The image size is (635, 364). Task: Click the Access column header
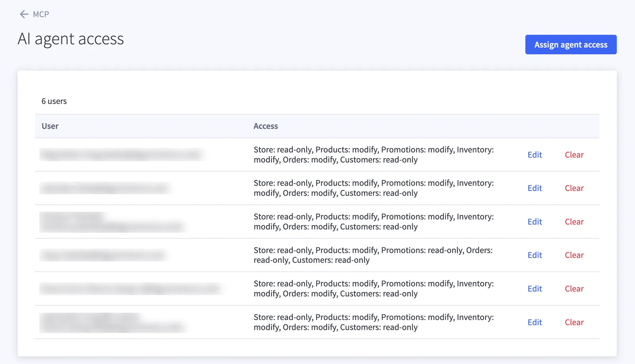pos(266,126)
